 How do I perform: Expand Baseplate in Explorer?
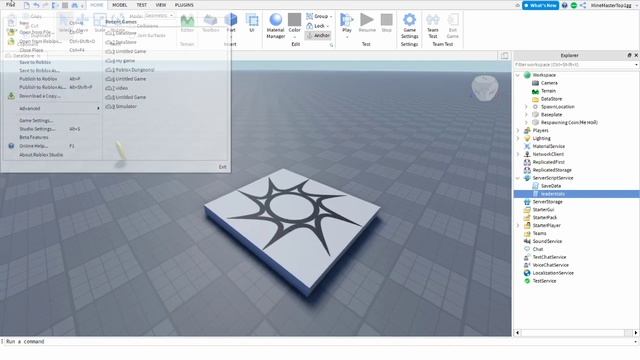click(x=526, y=115)
